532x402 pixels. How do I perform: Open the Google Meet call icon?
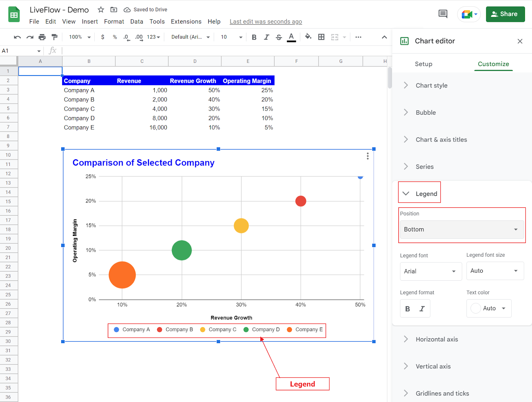point(469,14)
